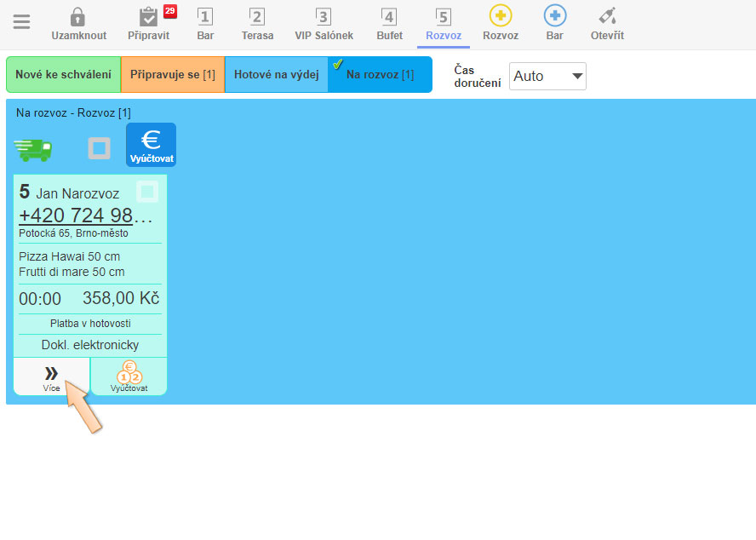
Task: Click the Otevřít drawer icon
Action: tap(607, 16)
